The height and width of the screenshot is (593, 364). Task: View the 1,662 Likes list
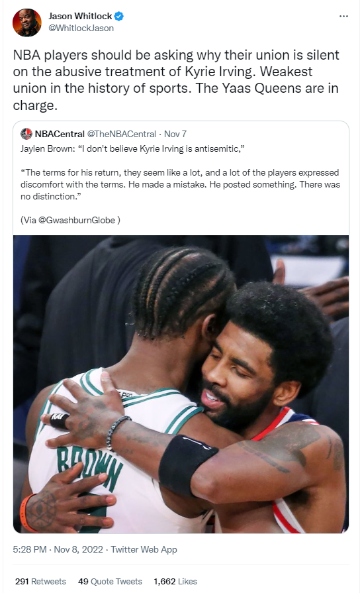tap(175, 581)
